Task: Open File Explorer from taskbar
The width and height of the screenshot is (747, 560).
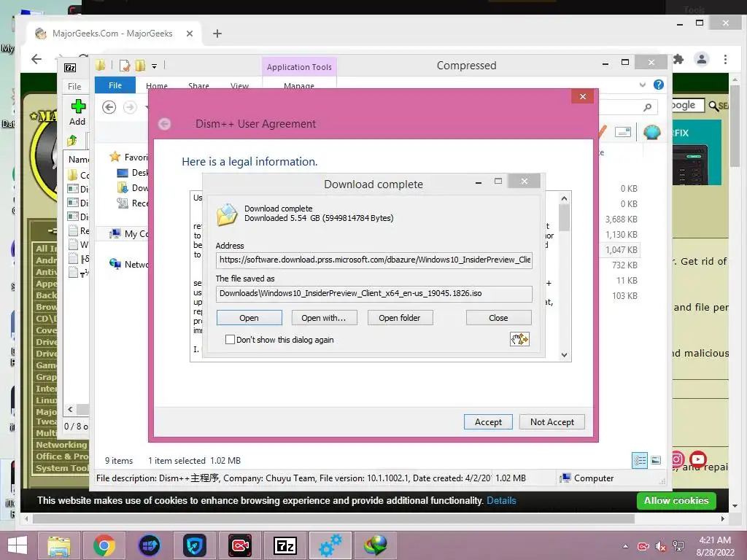Action: [x=58, y=545]
